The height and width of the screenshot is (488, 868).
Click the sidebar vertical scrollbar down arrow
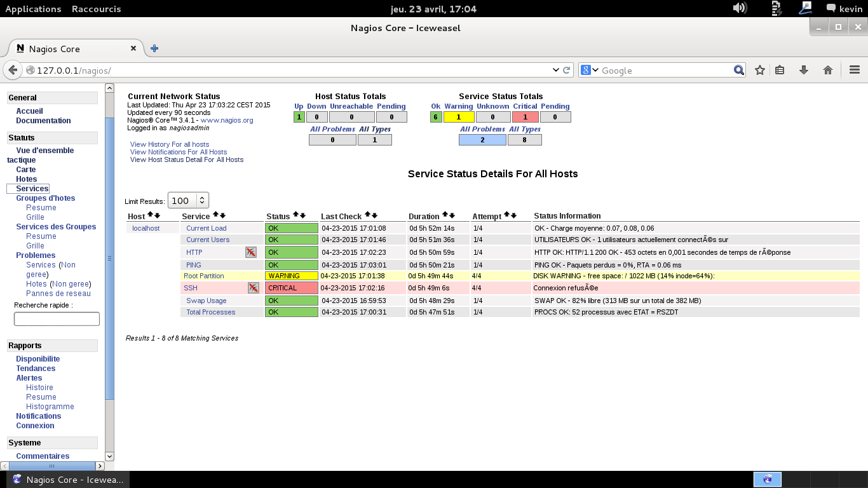109,456
